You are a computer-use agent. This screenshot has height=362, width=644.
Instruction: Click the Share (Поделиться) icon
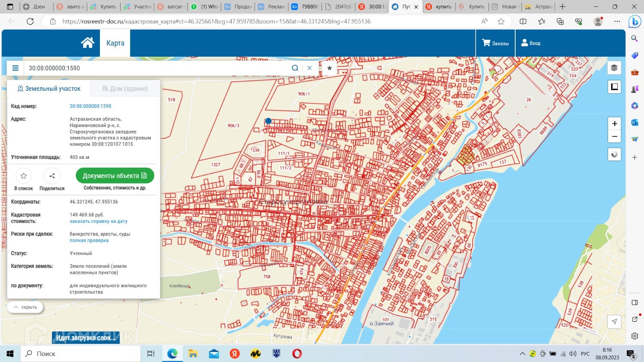coord(52,176)
